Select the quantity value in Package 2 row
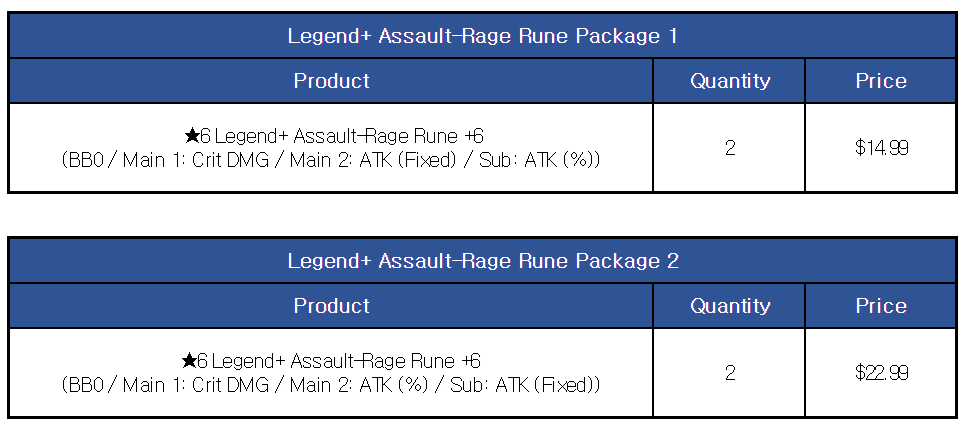Image resolution: width=962 pixels, height=427 pixels. pos(730,373)
